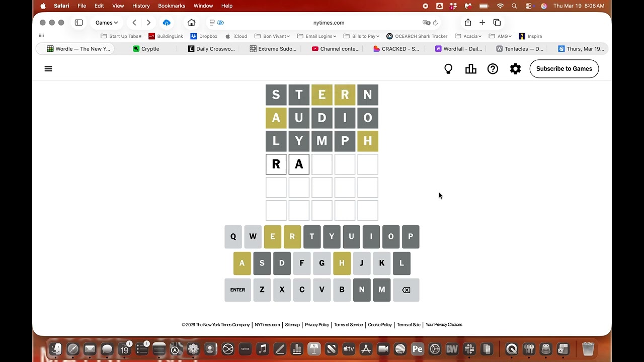Screen dimensions: 644x362
Task: Reload the page with refresh icon
Action: (435, 23)
